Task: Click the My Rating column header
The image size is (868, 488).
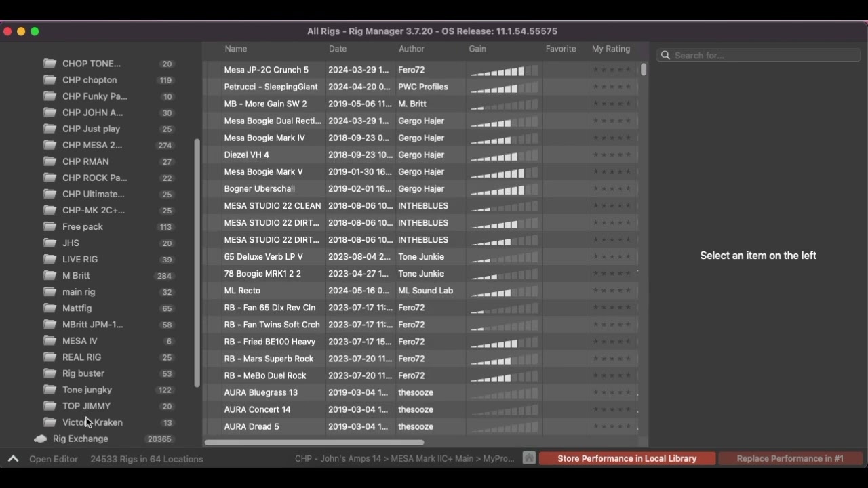Action: [x=611, y=49]
